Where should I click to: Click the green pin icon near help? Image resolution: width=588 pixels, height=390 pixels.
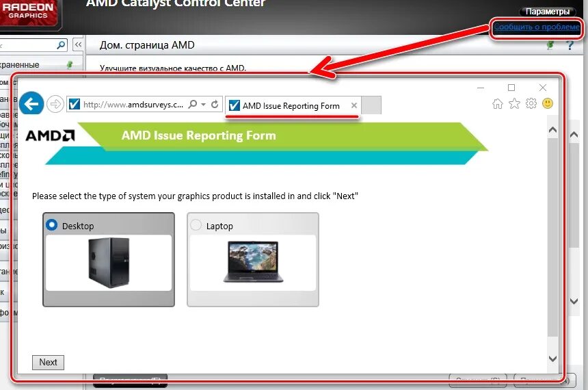[x=550, y=45]
